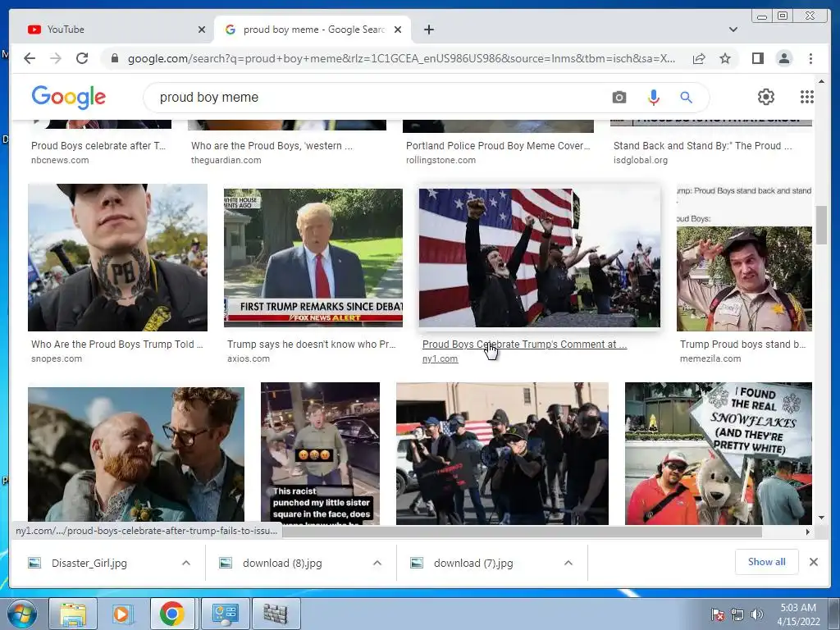Start voice search with the microphone icon
840x630 pixels.
653,97
